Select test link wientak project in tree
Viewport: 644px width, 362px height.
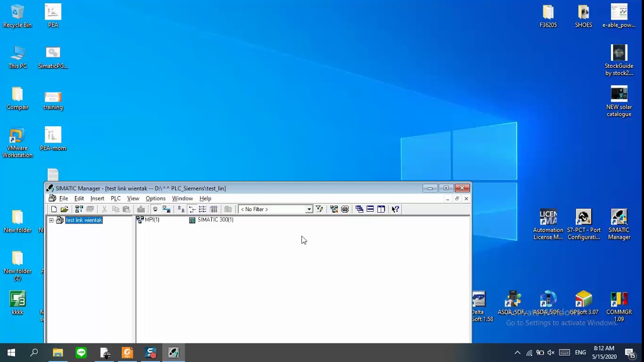point(84,220)
